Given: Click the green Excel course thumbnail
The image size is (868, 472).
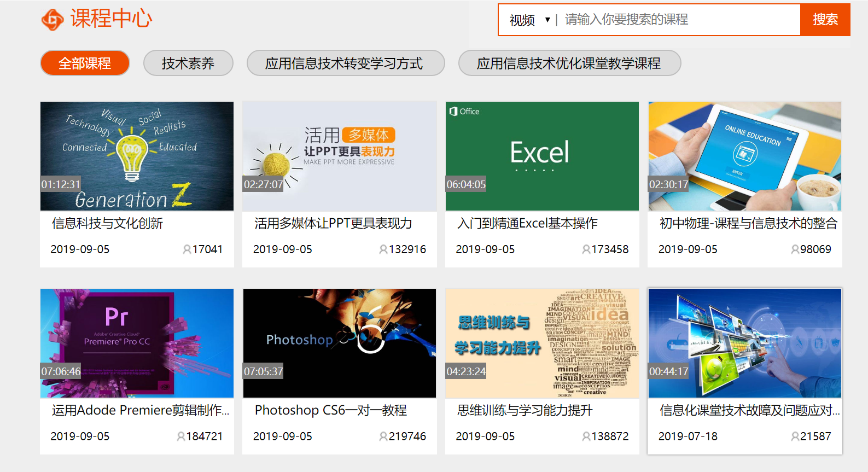Looking at the screenshot, I should click(x=541, y=156).
